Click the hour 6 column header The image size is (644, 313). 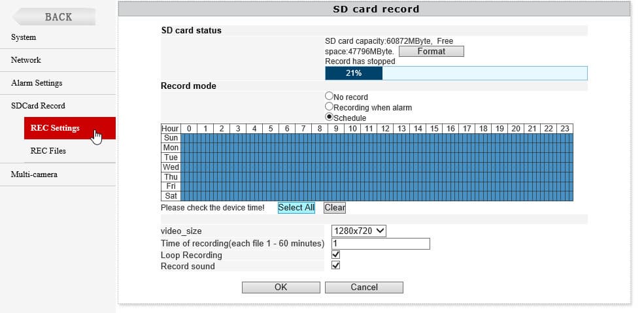click(287, 129)
